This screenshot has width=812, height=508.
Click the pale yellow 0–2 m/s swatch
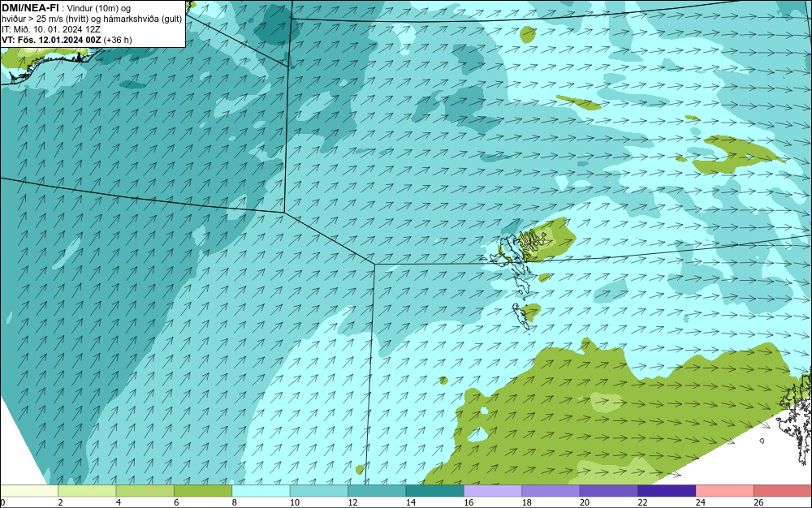(x=29, y=491)
